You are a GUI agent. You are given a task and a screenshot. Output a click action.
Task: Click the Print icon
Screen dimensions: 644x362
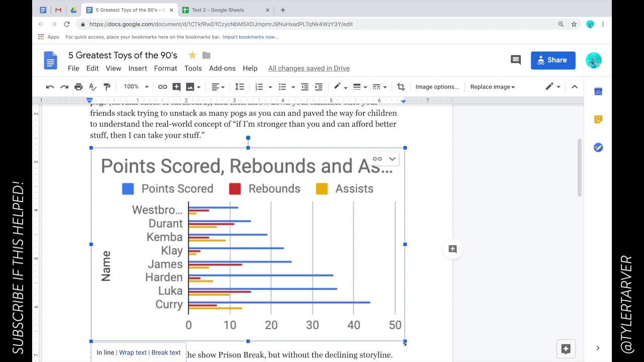coord(78,87)
